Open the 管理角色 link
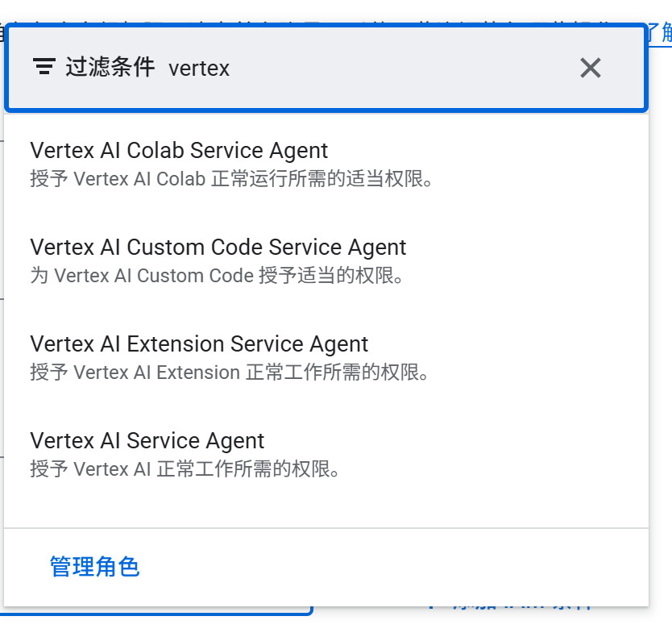Image resolution: width=672 pixels, height=637 pixels. point(94,567)
